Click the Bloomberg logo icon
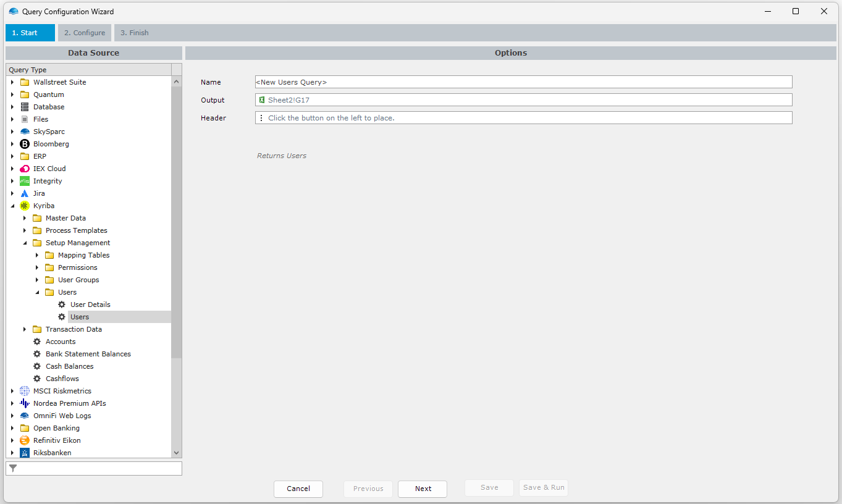This screenshot has width=842, height=504. pos(25,144)
